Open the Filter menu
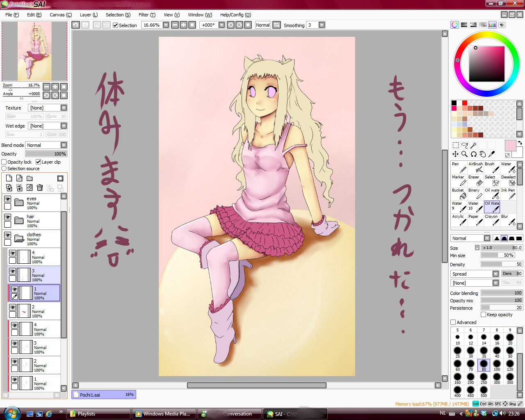 click(146, 15)
